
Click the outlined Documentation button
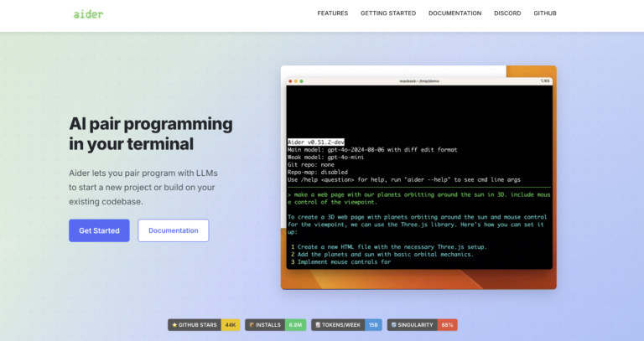[174, 230]
